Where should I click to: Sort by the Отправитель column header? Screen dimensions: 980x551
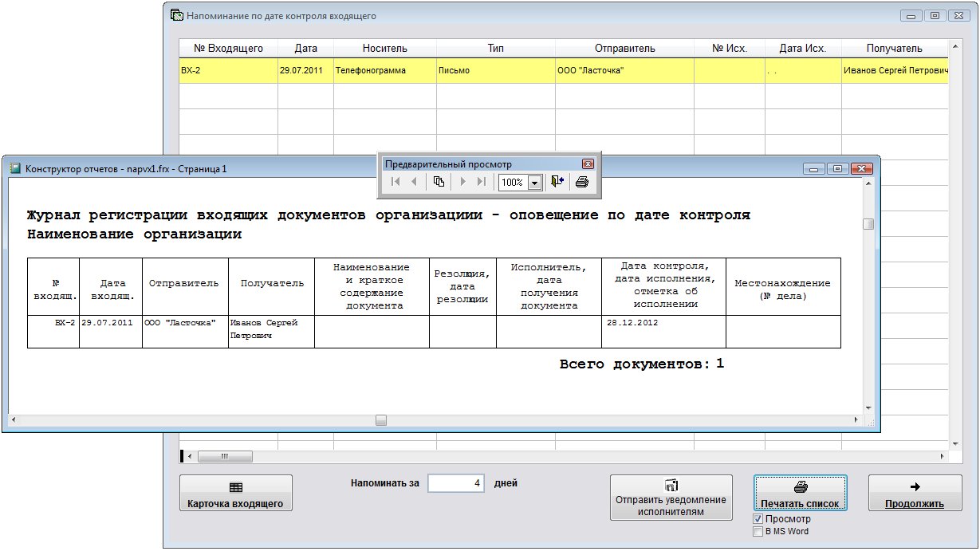point(624,49)
